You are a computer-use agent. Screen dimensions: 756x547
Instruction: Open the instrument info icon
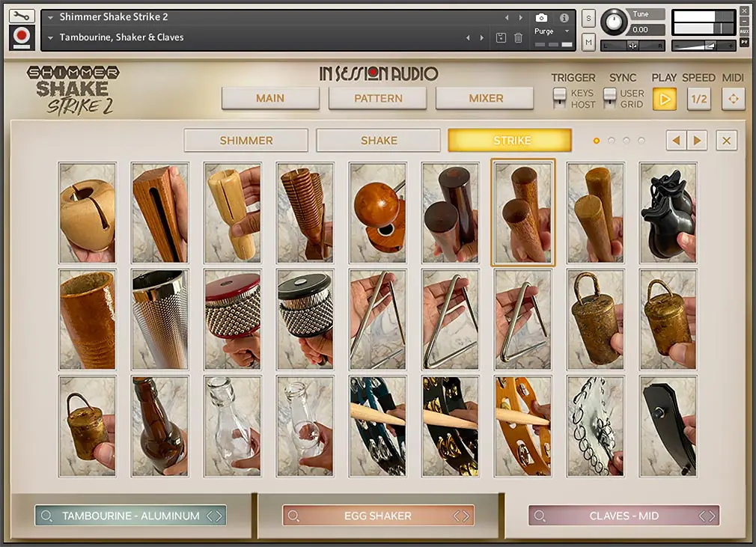[x=564, y=18]
